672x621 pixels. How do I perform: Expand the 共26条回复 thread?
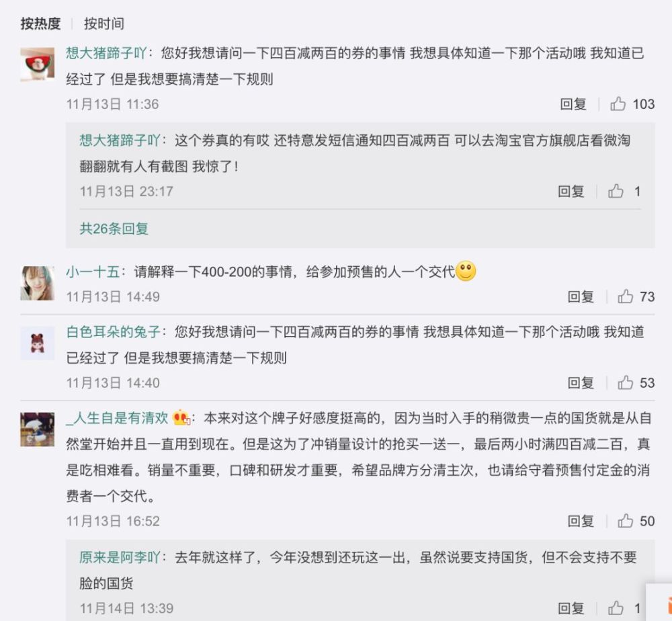(x=114, y=229)
